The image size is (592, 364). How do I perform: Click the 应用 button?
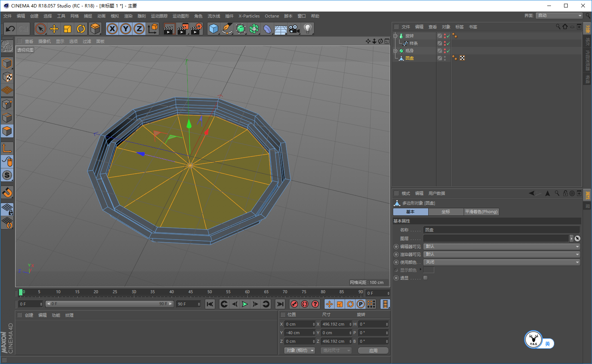click(x=373, y=351)
